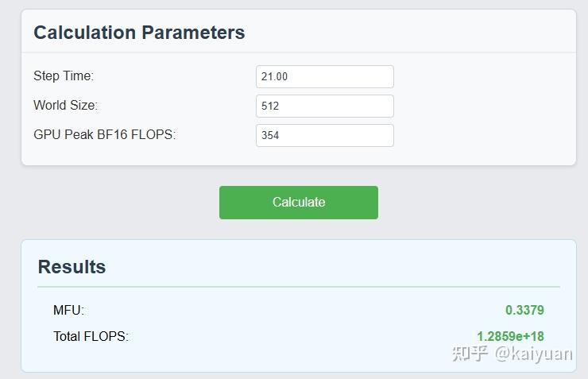The width and height of the screenshot is (588, 379).
Task: Click the Total FLOPS result label
Action: click(91, 336)
